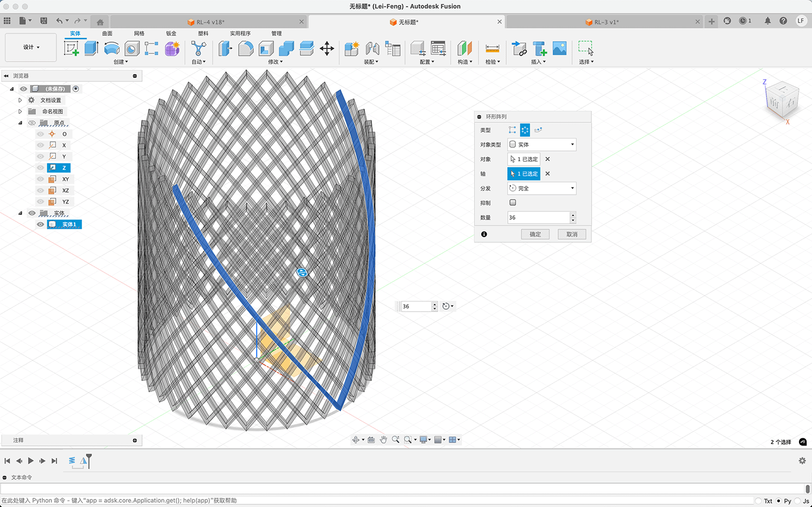The height and width of the screenshot is (507, 812).
Task: Click the New Component icon
Action: [x=352, y=49]
